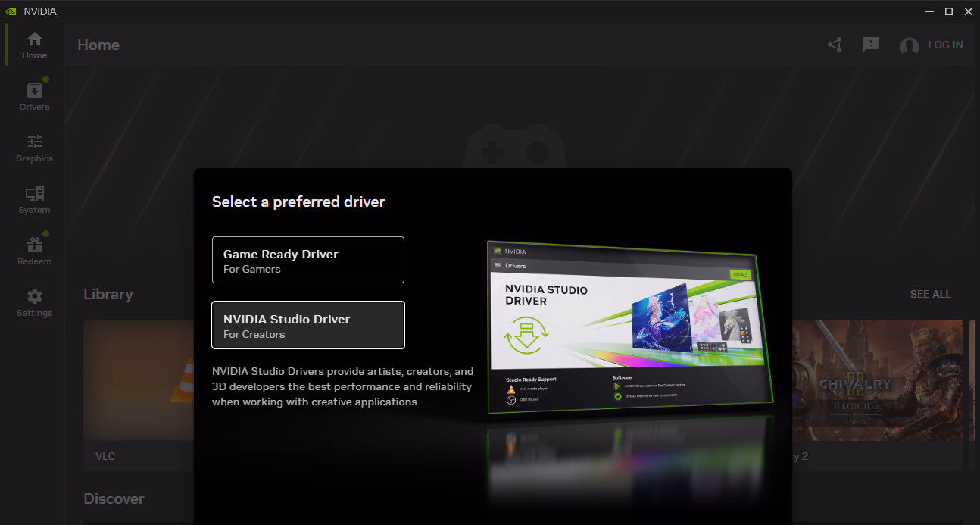
Task: Click the NVIDIA logo in the title bar
Action: tap(12, 11)
